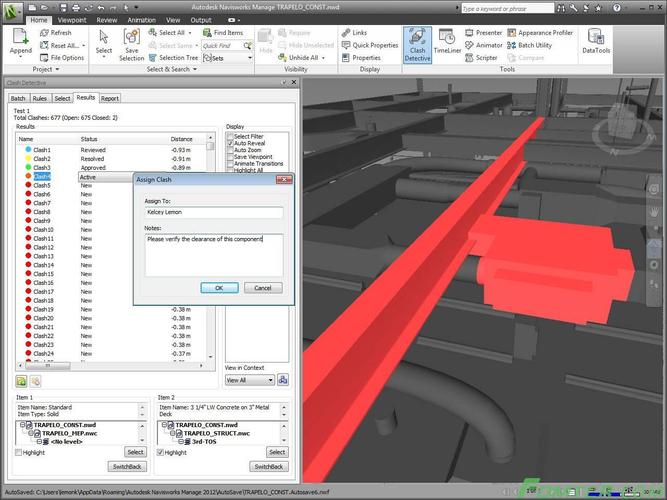667x500 pixels.
Task: Collapse the TRAPELO_STRUCT.nwc tree node
Action: pos(171,432)
